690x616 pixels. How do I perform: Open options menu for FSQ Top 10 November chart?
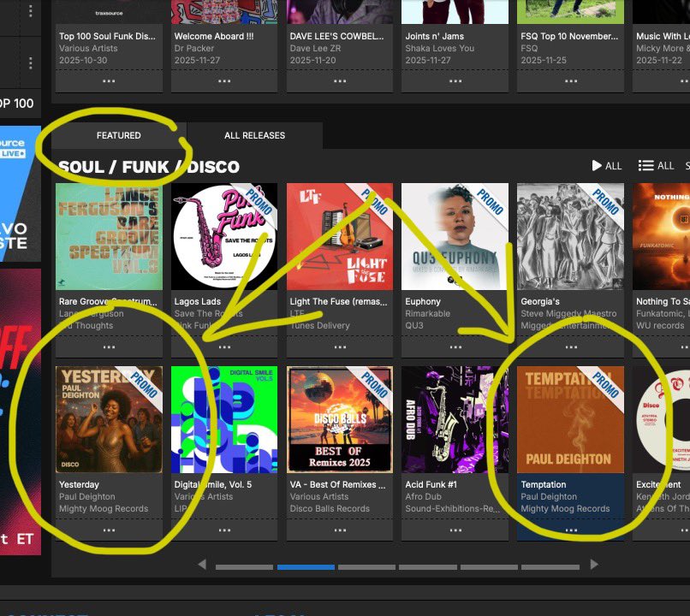pyautogui.click(x=571, y=81)
